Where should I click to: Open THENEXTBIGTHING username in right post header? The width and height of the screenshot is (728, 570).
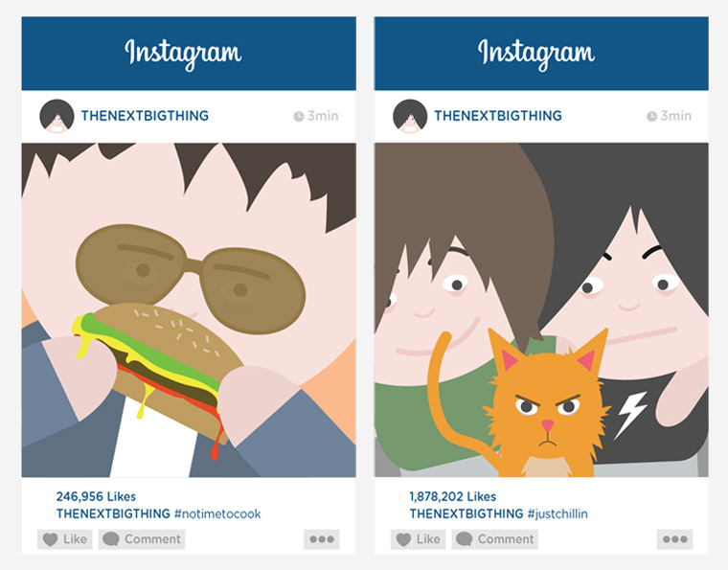coord(498,116)
